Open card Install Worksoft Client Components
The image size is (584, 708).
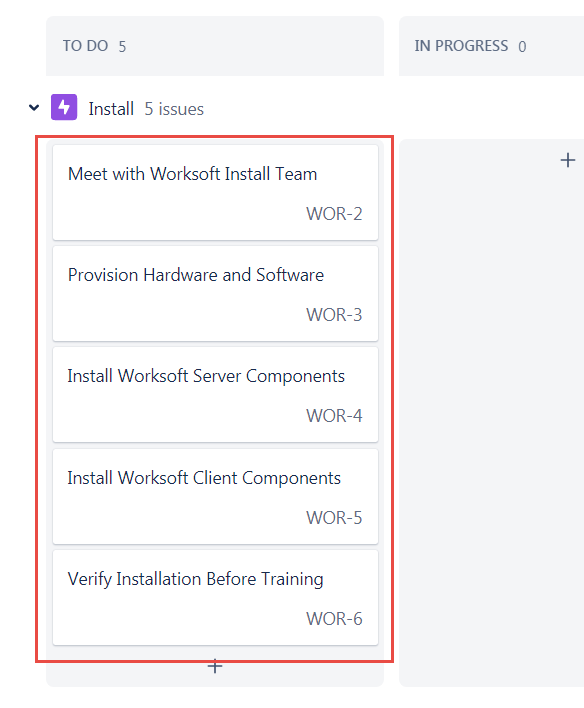215,496
